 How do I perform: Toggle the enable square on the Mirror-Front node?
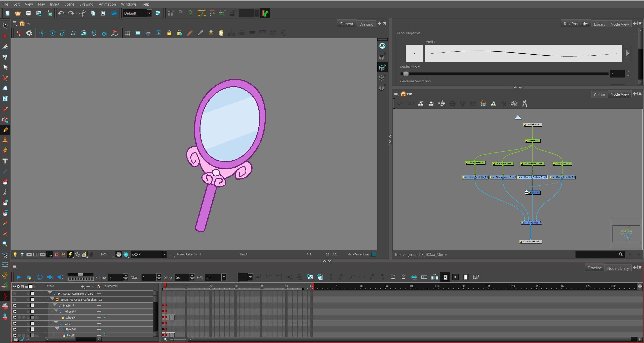click(463, 177)
